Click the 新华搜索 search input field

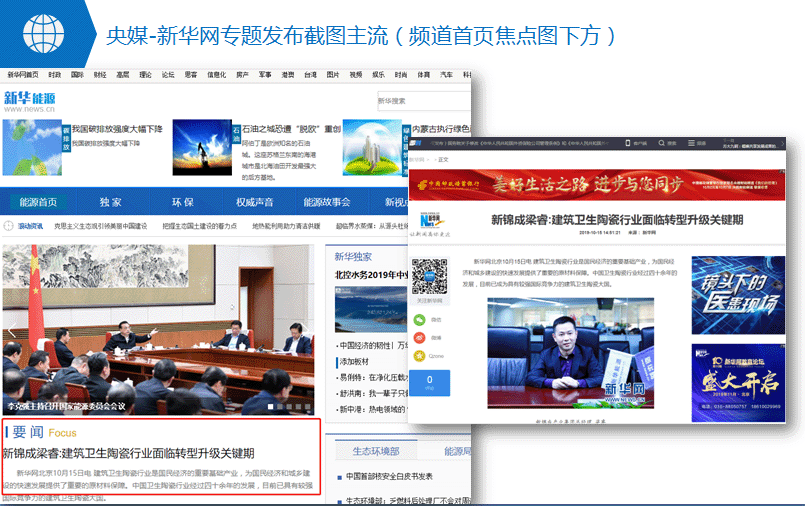[424, 101]
